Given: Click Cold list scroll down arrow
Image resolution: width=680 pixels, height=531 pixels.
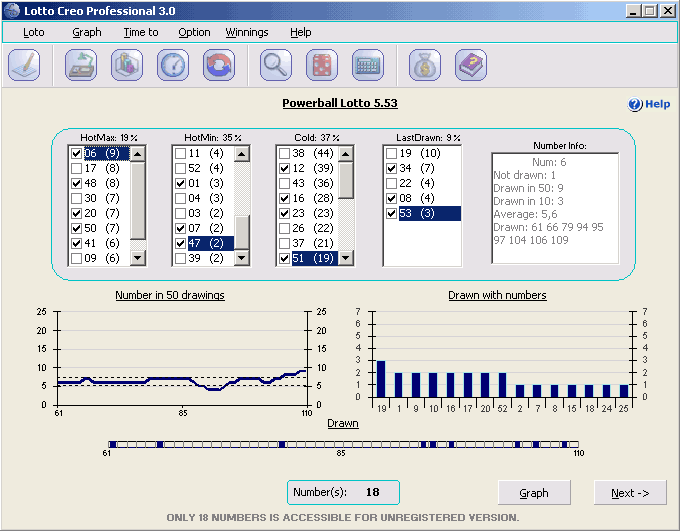Looking at the screenshot, I should pos(346,258).
